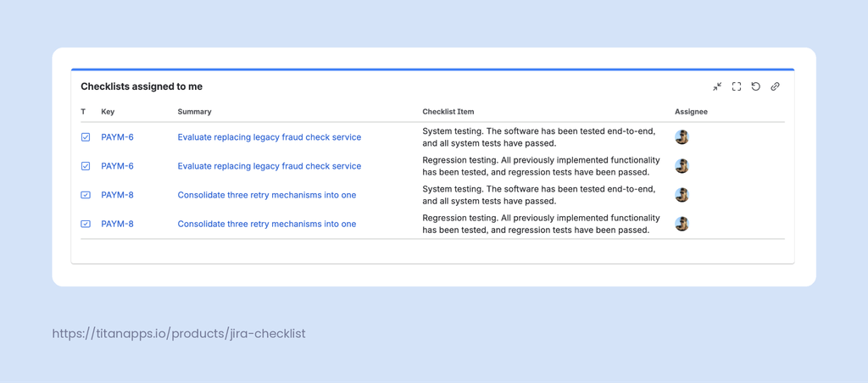868x383 pixels.
Task: Open PAYM-6 key link in Regression testing row
Action: pyautogui.click(x=117, y=166)
